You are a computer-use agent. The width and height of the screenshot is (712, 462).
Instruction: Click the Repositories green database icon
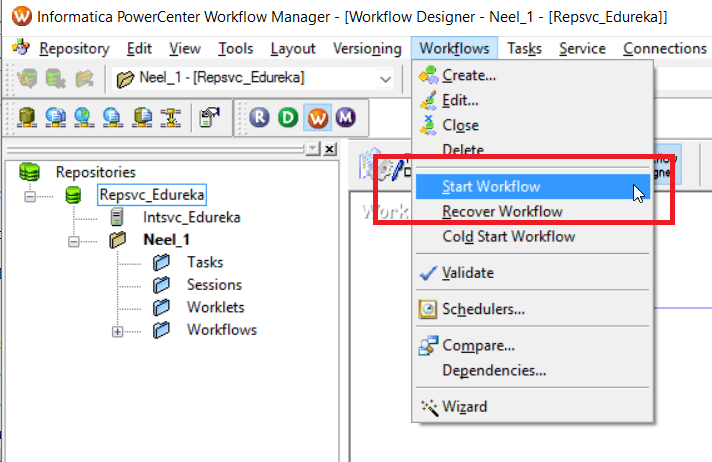[x=30, y=172]
